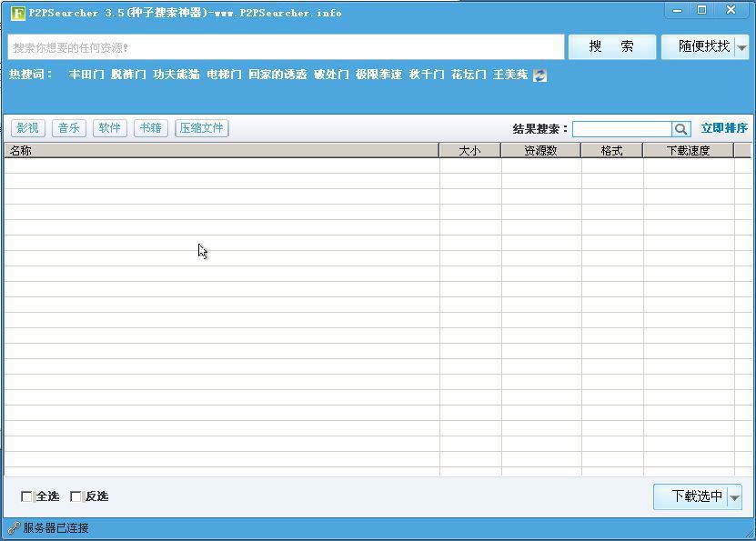The height and width of the screenshot is (541, 756).
Task: Click the magnifier icon beside 结果搜索 box
Action: [x=680, y=128]
